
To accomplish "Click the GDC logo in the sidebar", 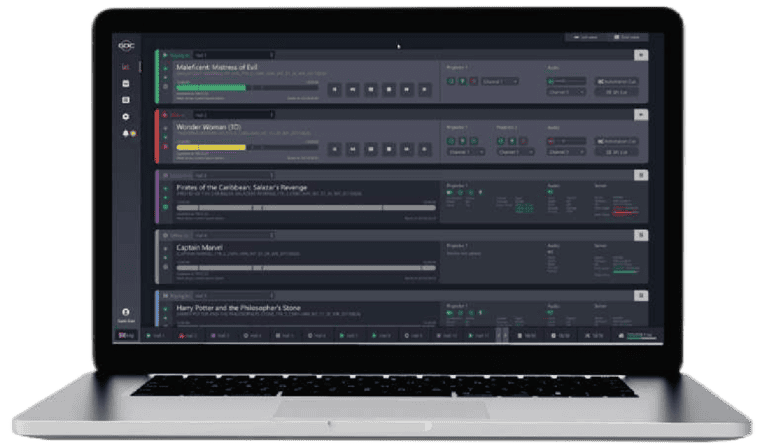I will click(x=126, y=46).
